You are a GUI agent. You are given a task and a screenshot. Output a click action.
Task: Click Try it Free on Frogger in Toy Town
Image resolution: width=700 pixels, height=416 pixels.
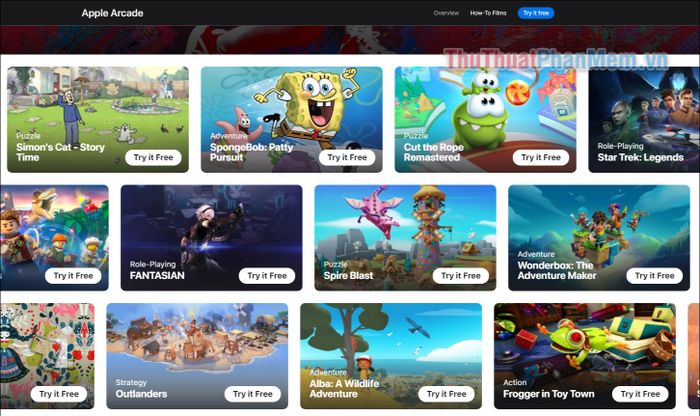pos(640,394)
